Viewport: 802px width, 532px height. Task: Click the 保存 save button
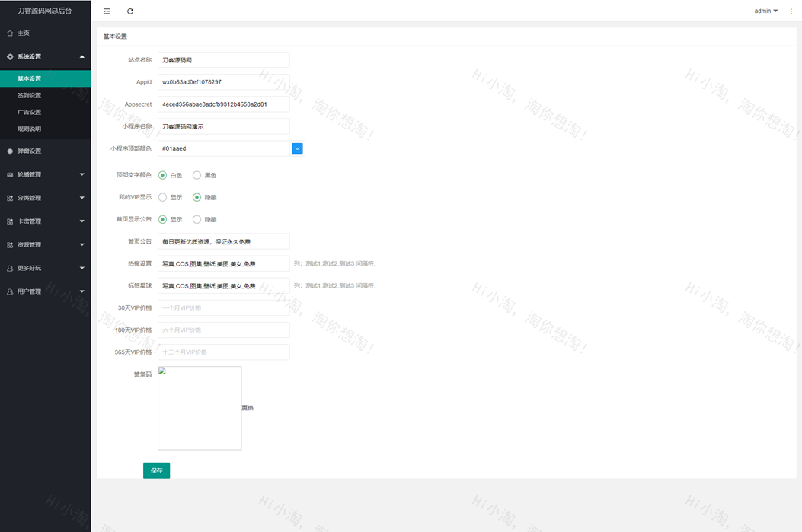[156, 471]
